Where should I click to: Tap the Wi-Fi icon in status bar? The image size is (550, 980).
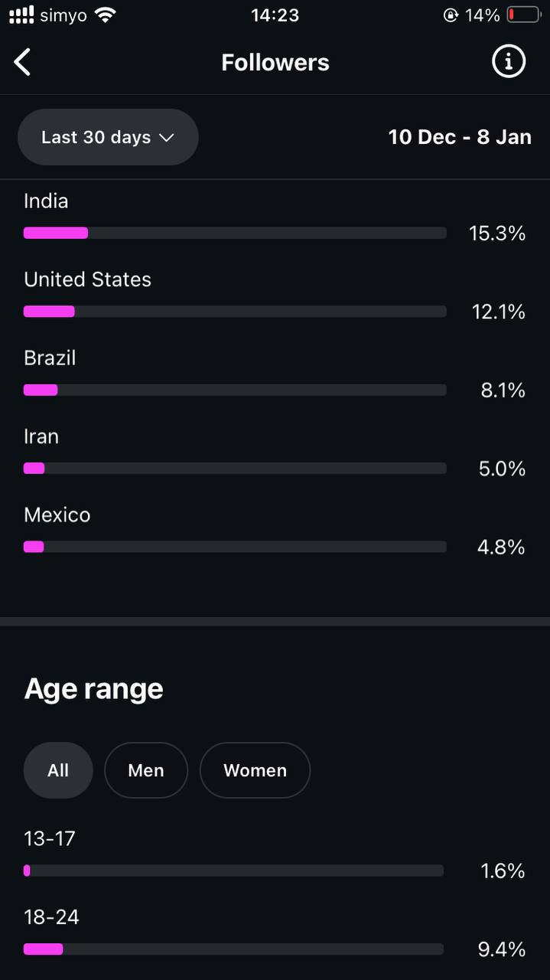pos(106,15)
